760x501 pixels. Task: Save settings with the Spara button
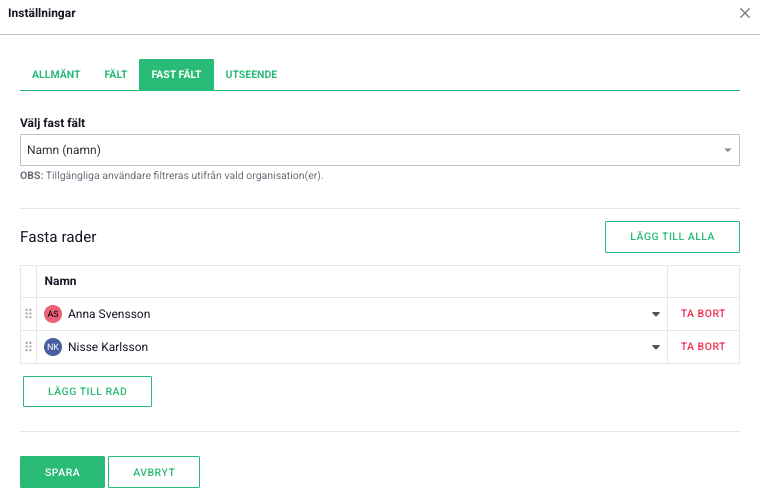coord(62,472)
